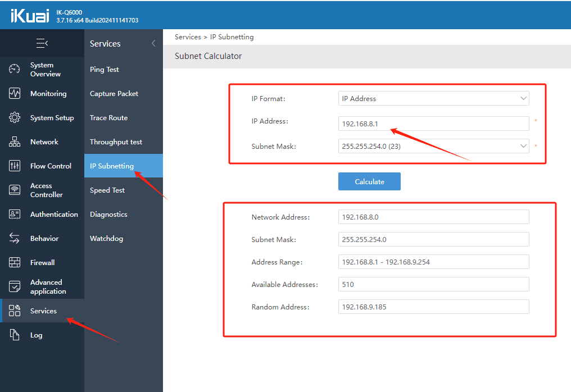Viewport: 571px width, 392px height.
Task: Open the Flow Control sliders icon
Action: point(15,166)
